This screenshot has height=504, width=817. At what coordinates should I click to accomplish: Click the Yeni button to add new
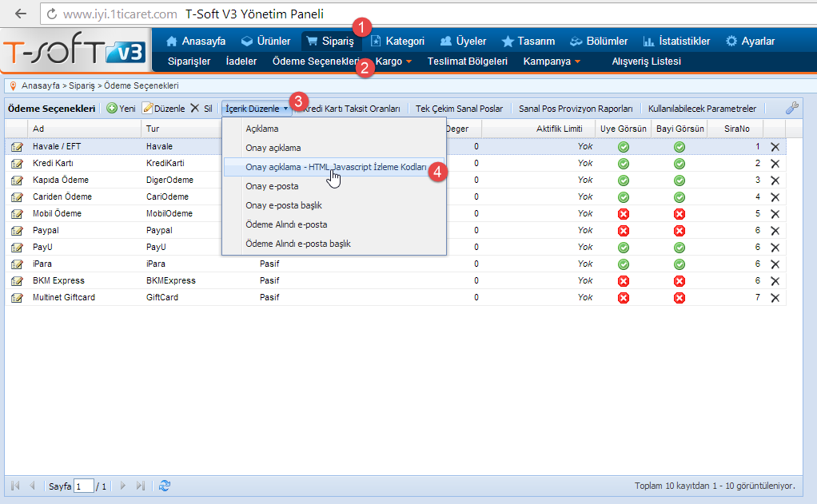click(x=121, y=109)
